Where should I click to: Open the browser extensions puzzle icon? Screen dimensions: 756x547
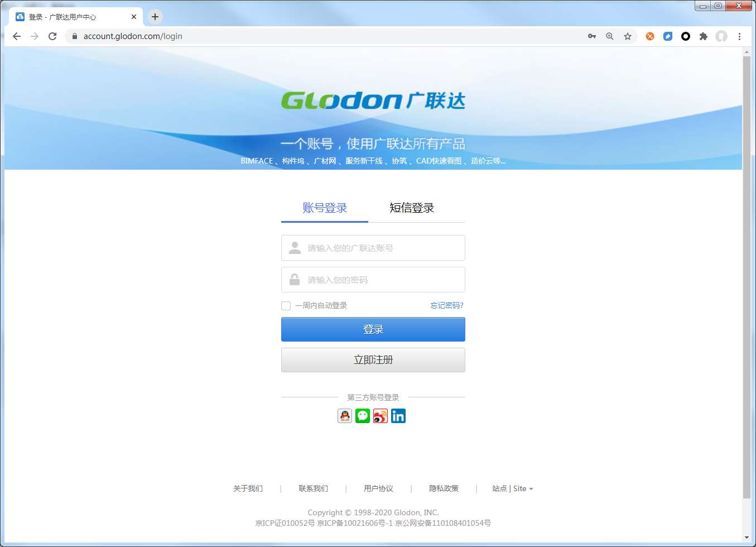coord(704,36)
